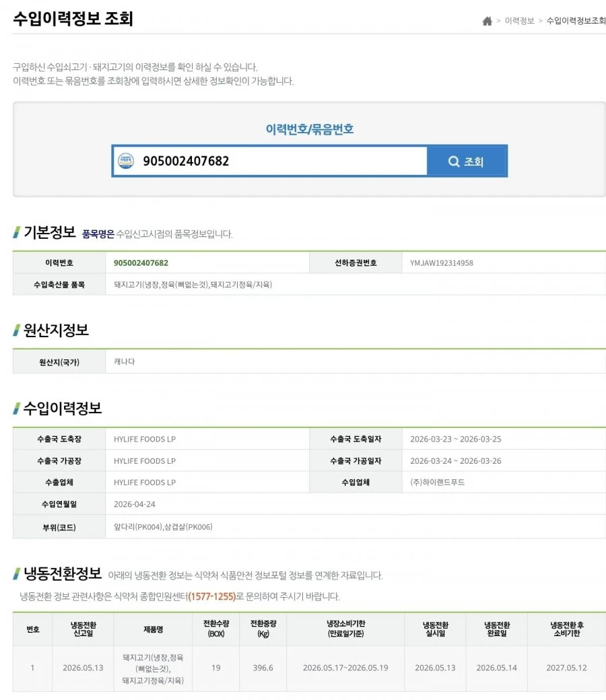Click the 냉동전환정보 section heading

pos(63,573)
